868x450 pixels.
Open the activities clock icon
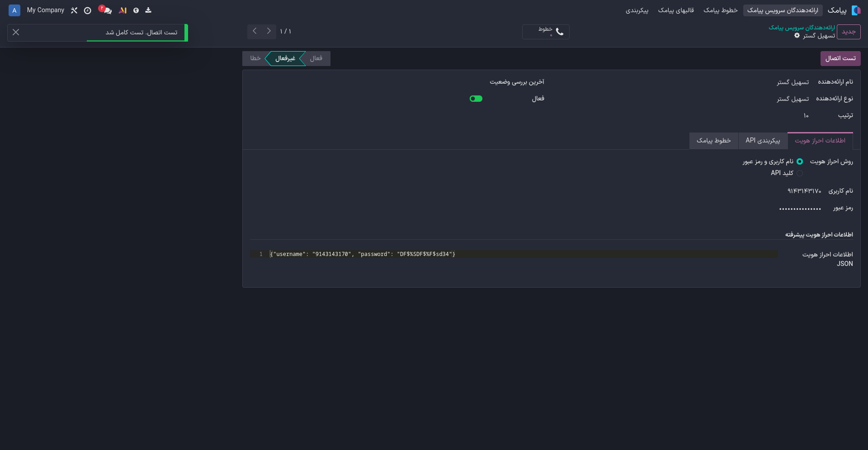click(88, 10)
